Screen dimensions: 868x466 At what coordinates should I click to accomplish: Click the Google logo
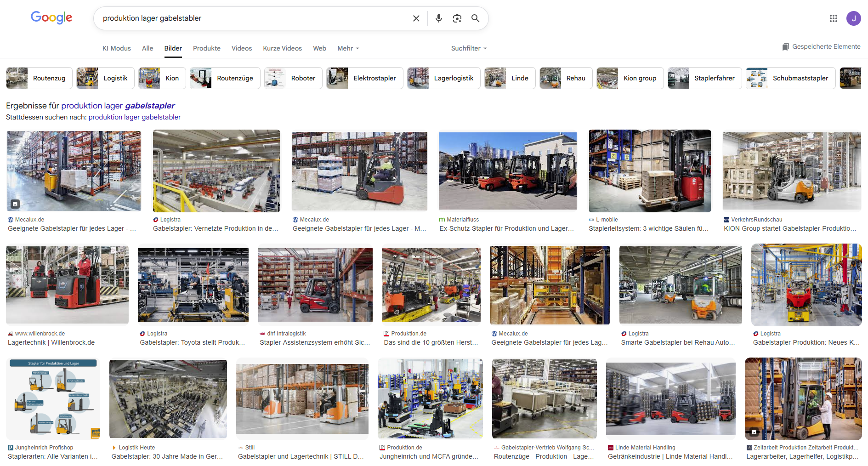51,17
